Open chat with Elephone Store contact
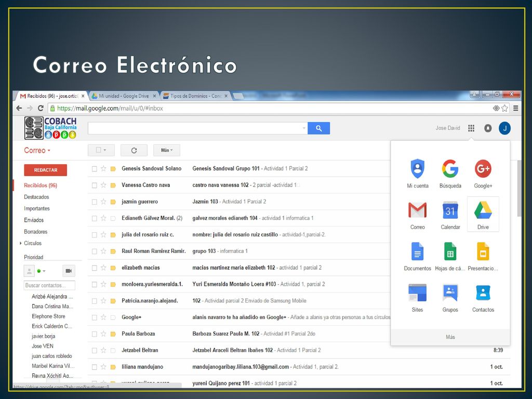The width and height of the screenshot is (532, 399). (48, 316)
